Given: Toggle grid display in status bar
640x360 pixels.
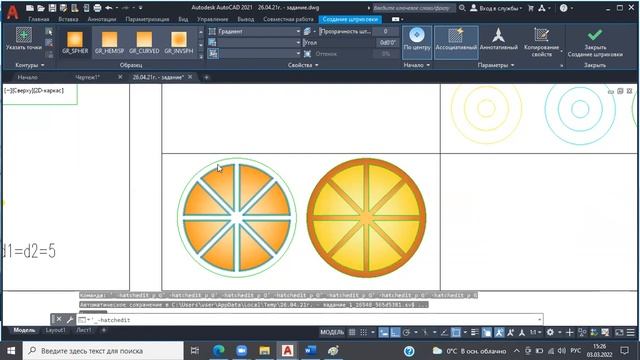Looking at the screenshot, I should [x=352, y=332].
